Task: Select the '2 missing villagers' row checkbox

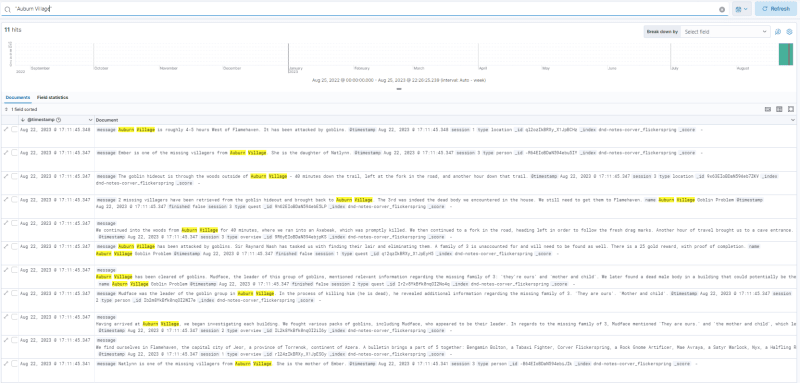Action: tap(14, 200)
